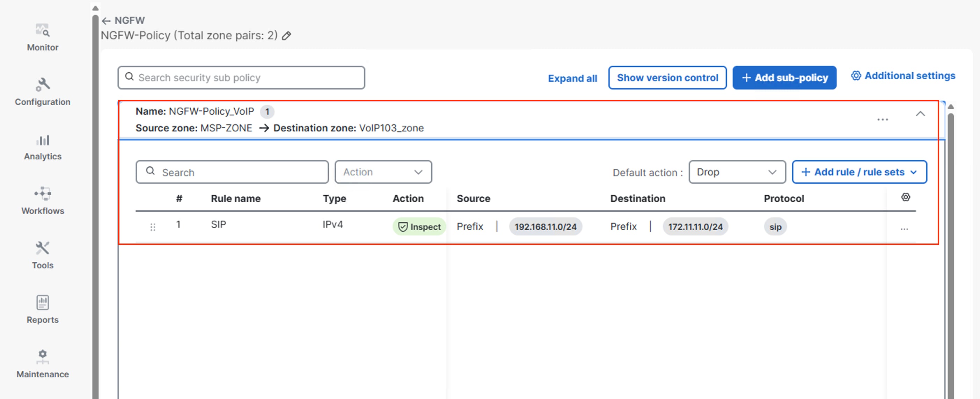Click the # column header

(x=179, y=199)
